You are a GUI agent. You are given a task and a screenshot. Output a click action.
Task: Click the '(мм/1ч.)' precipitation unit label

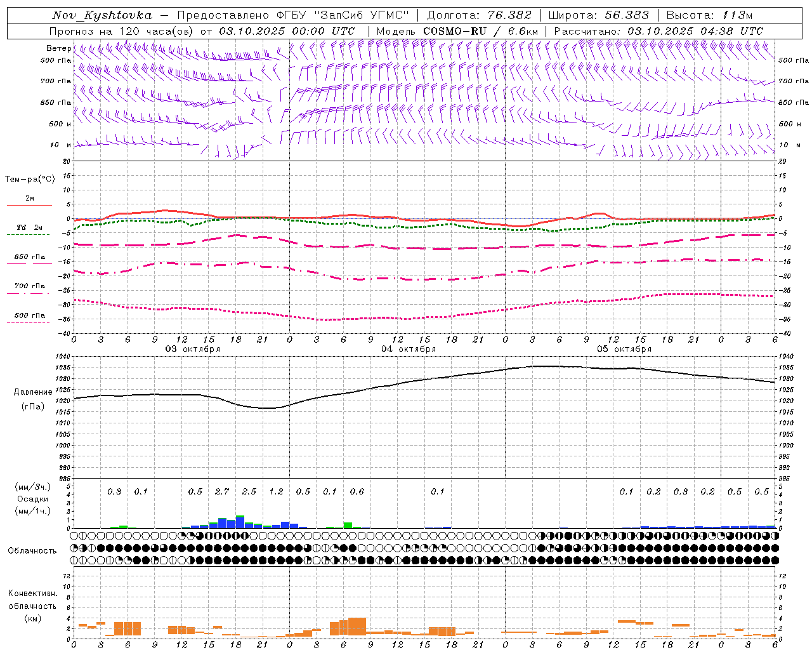coord(33,510)
